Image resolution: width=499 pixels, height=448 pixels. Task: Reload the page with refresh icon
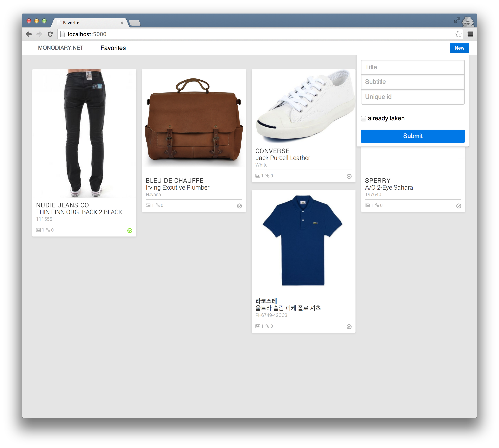(x=50, y=34)
